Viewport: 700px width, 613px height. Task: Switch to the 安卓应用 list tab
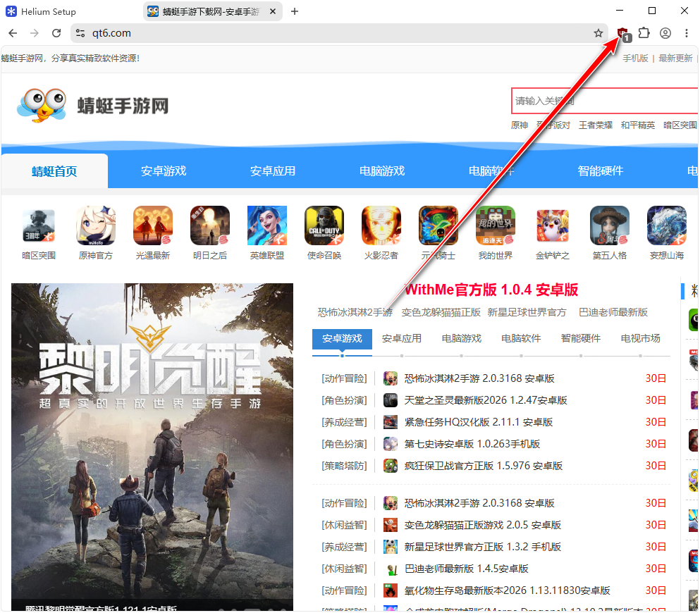[x=402, y=339]
